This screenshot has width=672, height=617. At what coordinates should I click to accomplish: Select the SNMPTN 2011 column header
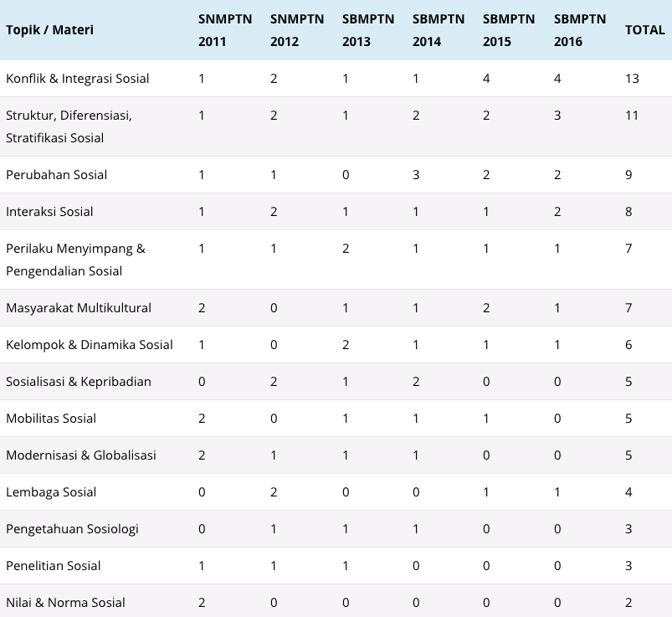pyautogui.click(x=225, y=30)
